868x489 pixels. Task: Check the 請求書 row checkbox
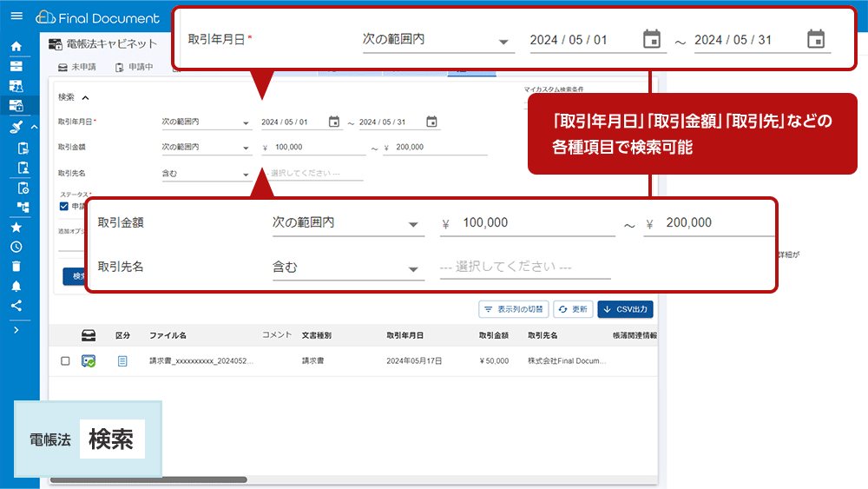coord(65,361)
